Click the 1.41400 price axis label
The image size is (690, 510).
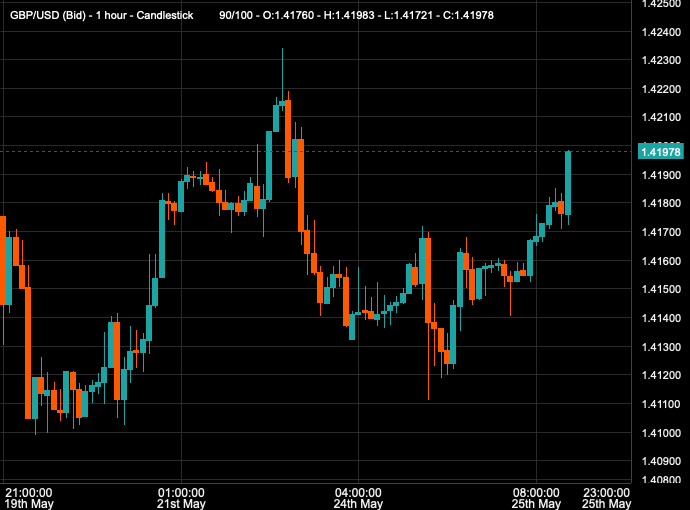pos(661,318)
